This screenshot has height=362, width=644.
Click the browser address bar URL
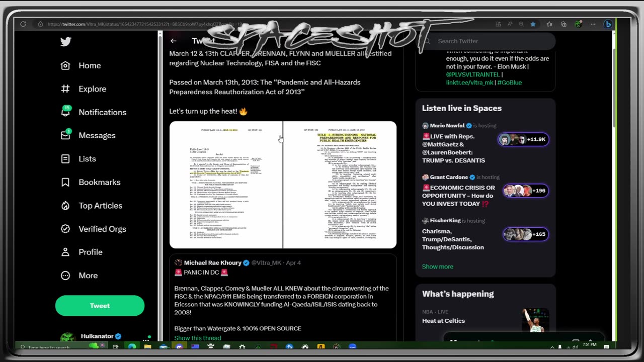pos(145,24)
